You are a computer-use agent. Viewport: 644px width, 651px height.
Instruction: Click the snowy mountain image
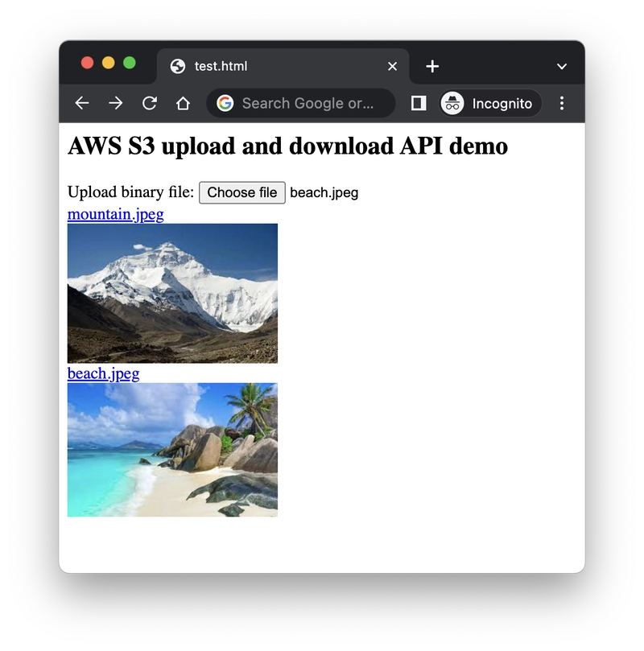(x=172, y=294)
